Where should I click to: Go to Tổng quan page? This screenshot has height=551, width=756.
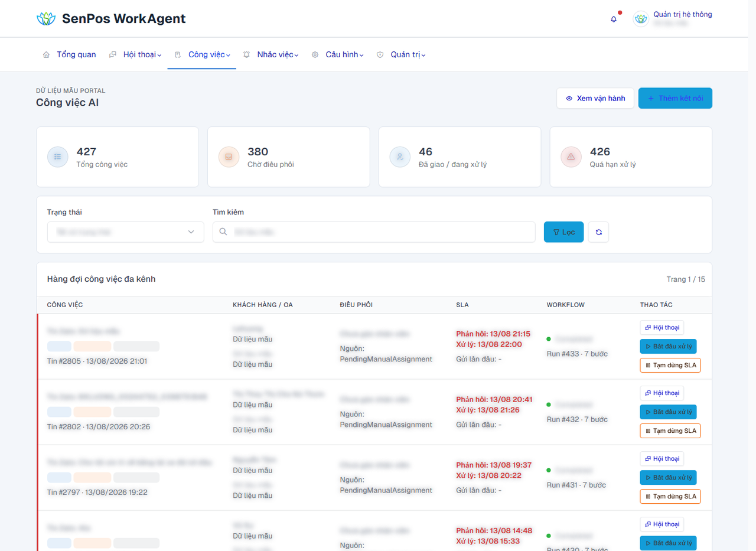coord(69,55)
